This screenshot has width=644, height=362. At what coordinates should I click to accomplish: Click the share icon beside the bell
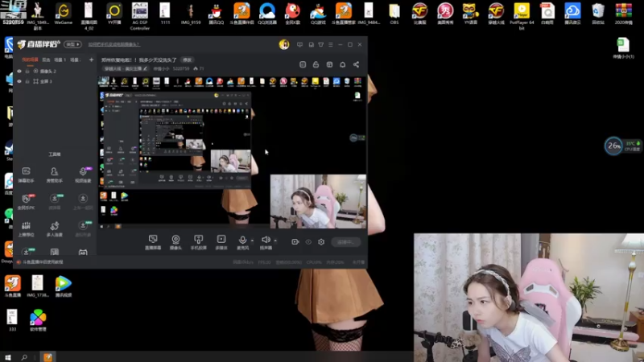coord(356,64)
